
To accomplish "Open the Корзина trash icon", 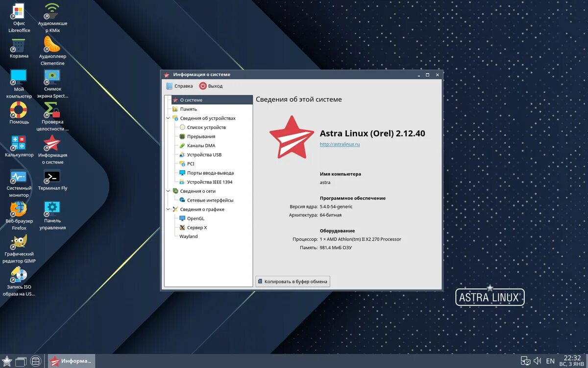I will click(x=19, y=49).
